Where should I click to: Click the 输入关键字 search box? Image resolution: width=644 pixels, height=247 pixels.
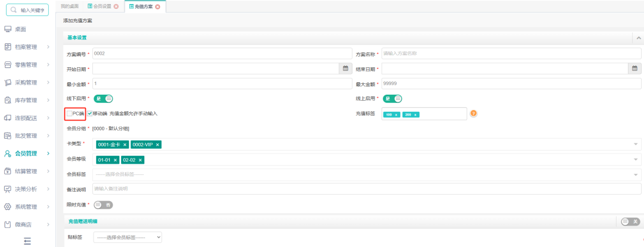click(27, 10)
